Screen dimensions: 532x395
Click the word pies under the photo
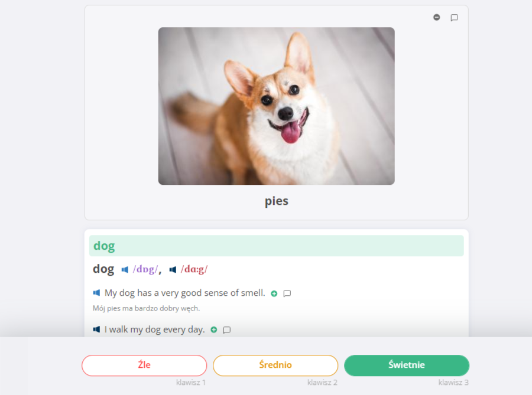point(277,201)
